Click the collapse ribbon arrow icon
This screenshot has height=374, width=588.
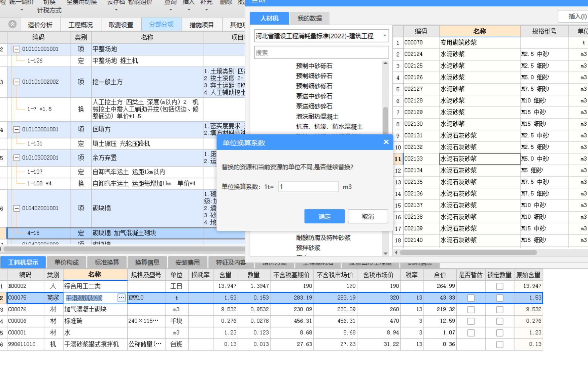pos(12,24)
